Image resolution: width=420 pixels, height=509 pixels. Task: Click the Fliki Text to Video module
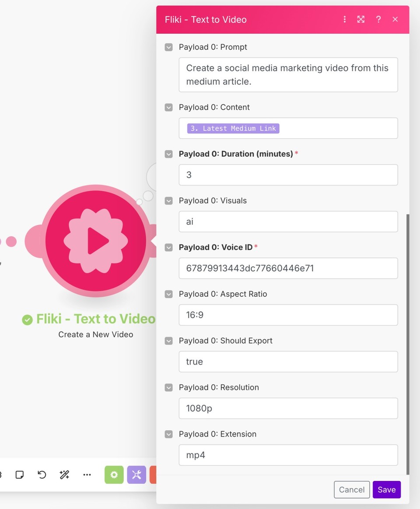click(x=95, y=241)
